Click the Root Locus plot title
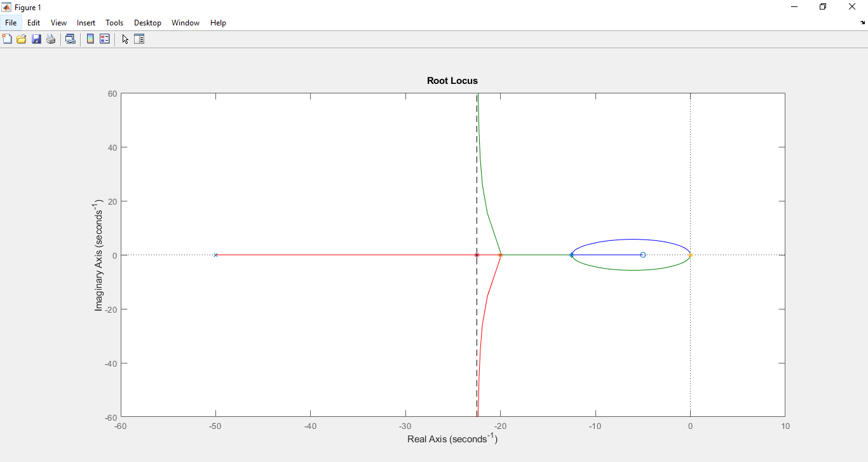The height and width of the screenshot is (462, 868). [x=452, y=81]
